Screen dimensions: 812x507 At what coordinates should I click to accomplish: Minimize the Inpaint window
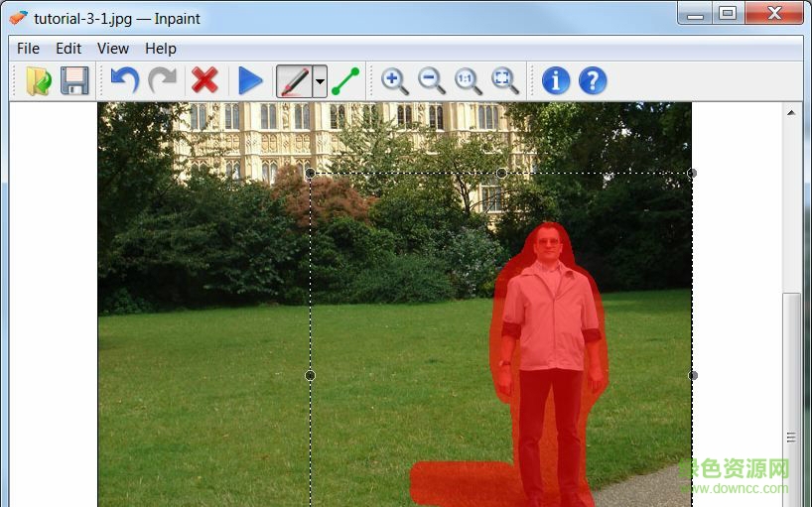click(695, 14)
